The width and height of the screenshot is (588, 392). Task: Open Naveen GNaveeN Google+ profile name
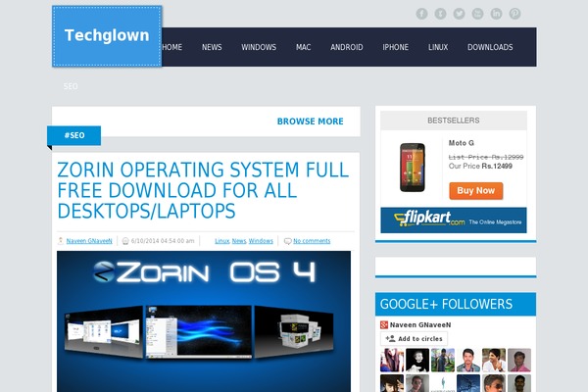point(420,324)
